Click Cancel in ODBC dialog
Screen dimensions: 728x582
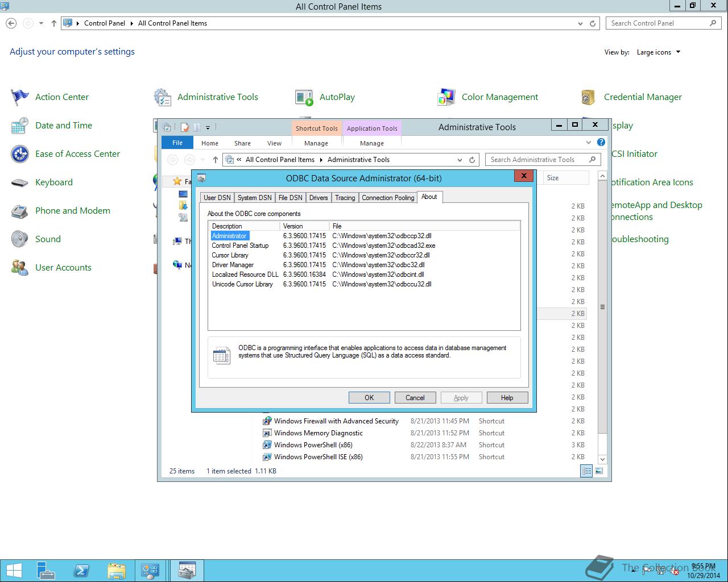415,398
